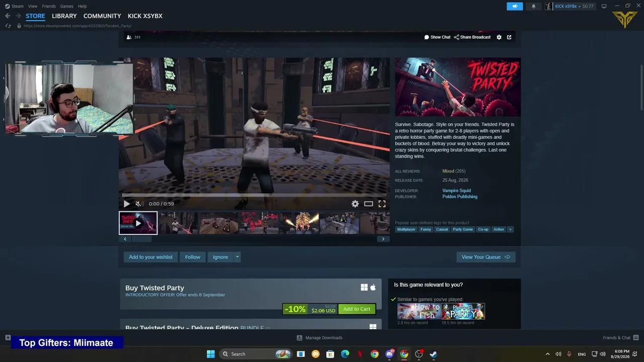Open Netflix from the taskbar
The height and width of the screenshot is (362, 644).
tap(360, 354)
